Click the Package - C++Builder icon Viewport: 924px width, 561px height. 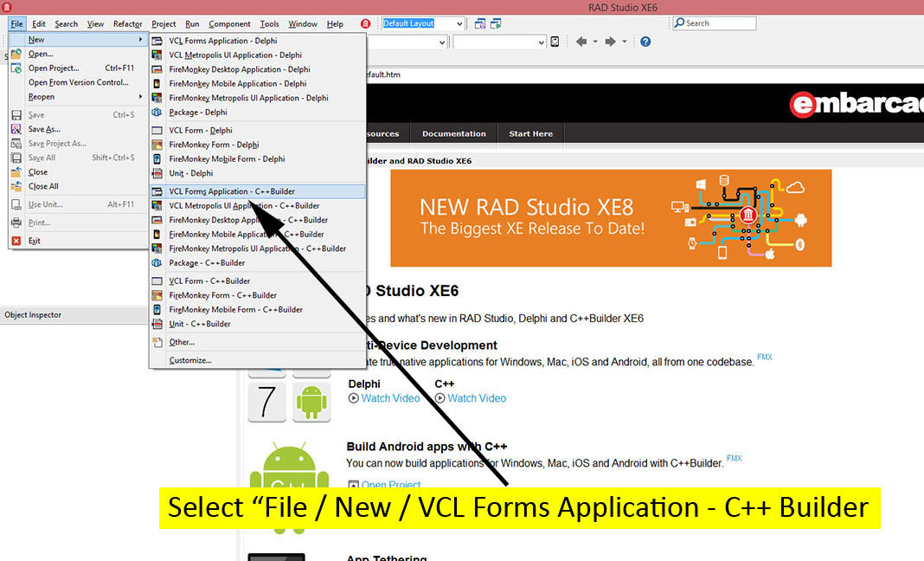(x=157, y=263)
